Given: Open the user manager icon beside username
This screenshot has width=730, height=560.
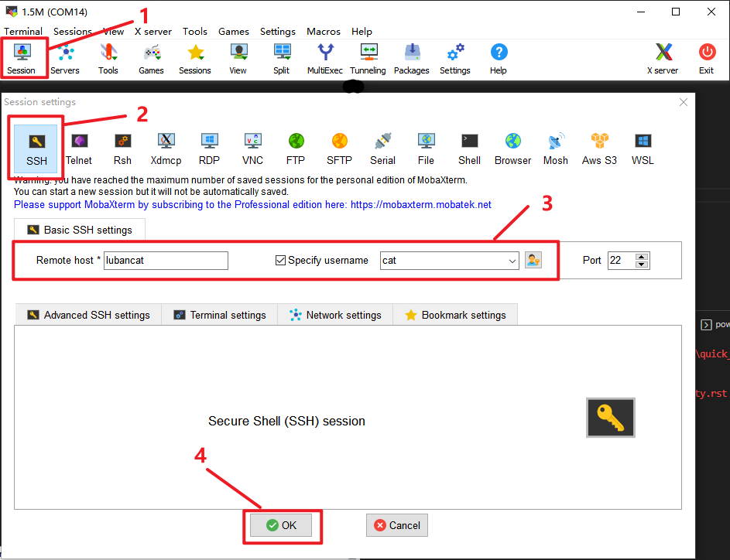Looking at the screenshot, I should coord(533,261).
